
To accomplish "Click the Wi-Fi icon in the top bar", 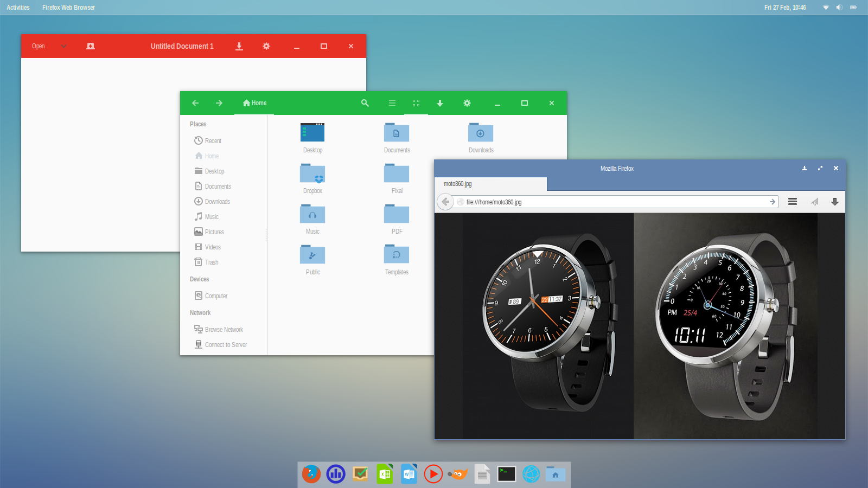I will tap(826, 8).
